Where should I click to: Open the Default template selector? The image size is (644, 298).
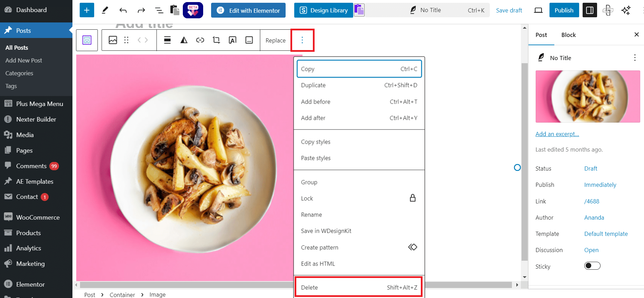point(606,234)
